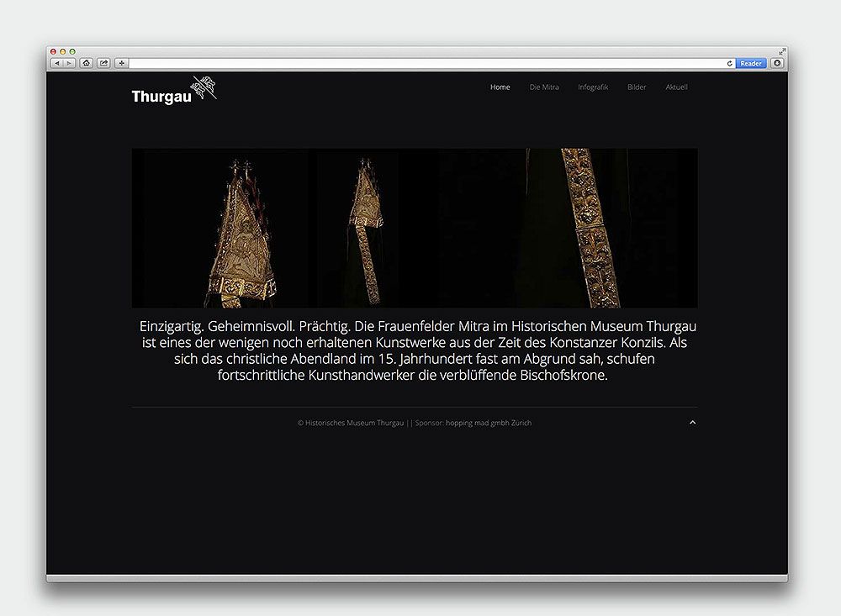The image size is (841, 616).
Task: Click the browser forward arrow
Action: (69, 63)
